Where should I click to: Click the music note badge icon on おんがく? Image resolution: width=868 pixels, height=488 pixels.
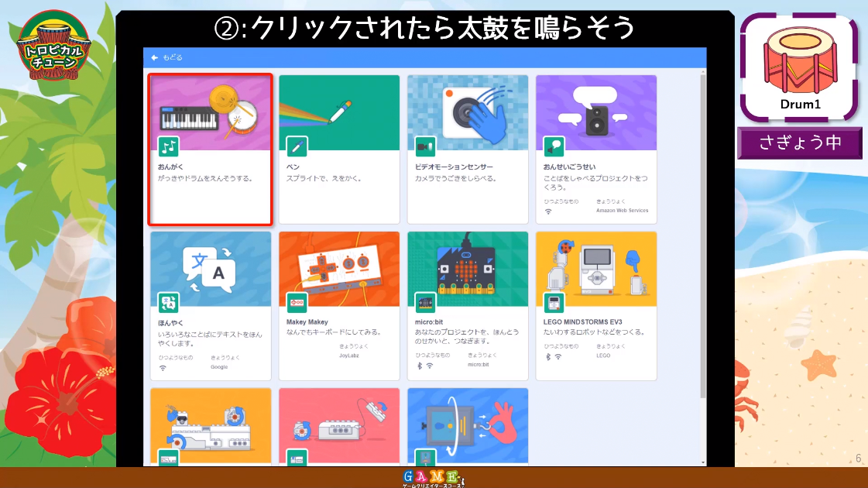tap(168, 147)
